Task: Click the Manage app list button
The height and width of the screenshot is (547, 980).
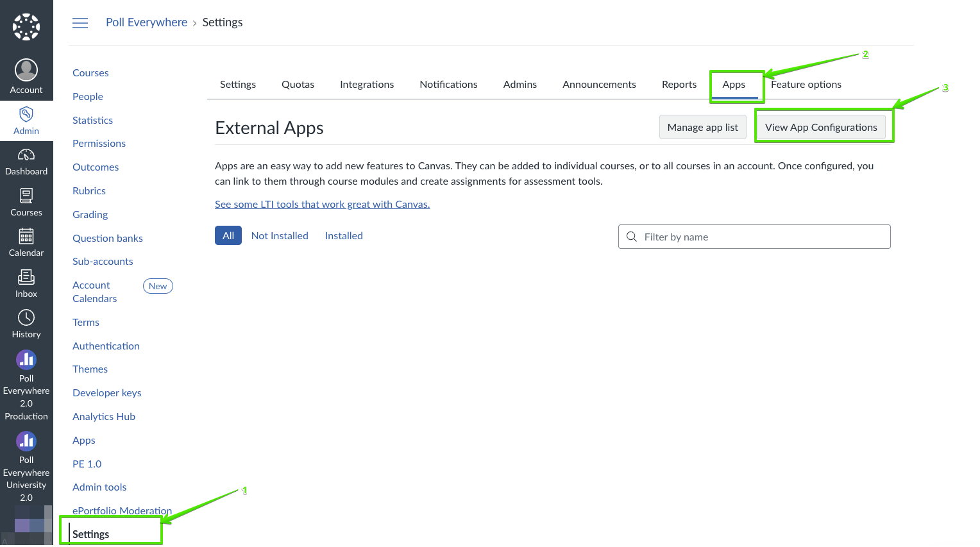Action: click(x=703, y=127)
